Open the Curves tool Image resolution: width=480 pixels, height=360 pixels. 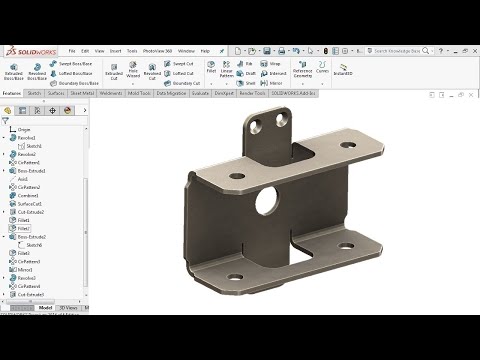(322, 67)
